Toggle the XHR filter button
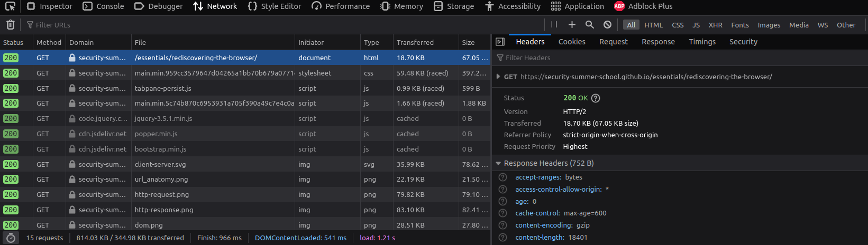This screenshot has height=245, width=868. coord(715,25)
